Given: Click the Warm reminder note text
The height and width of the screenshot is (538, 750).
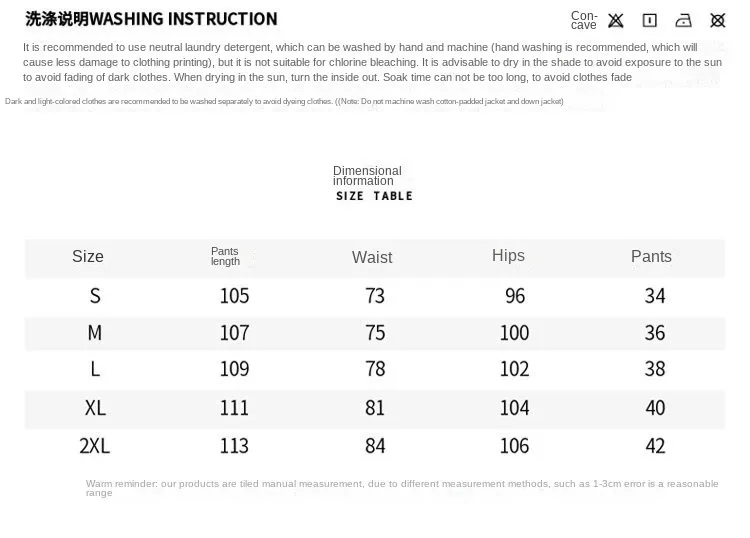Looking at the screenshot, I should tap(402, 488).
